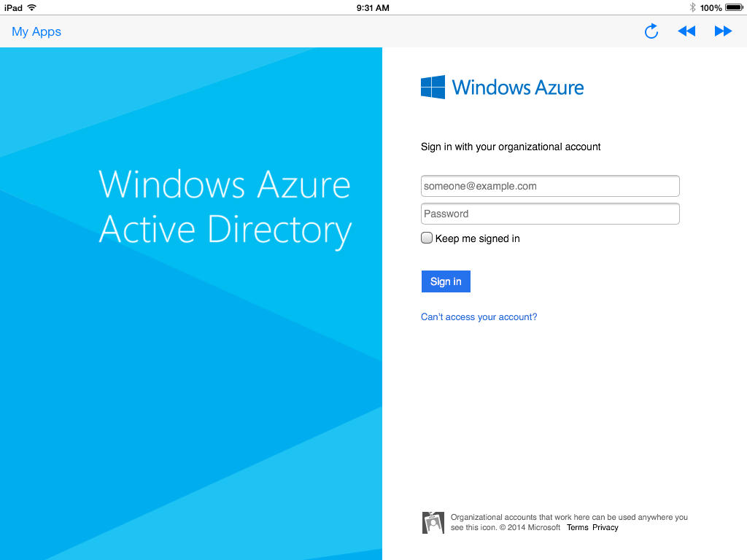Screen dimensions: 747x560
Task: Tap the My Apps back link
Action: click(36, 31)
